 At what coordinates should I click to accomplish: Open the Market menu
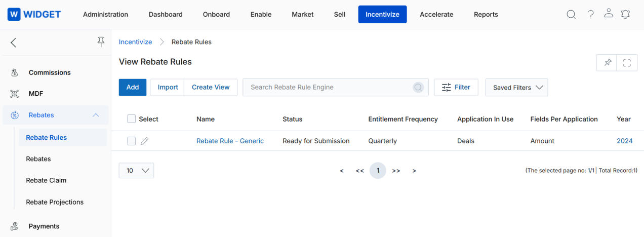(303, 14)
